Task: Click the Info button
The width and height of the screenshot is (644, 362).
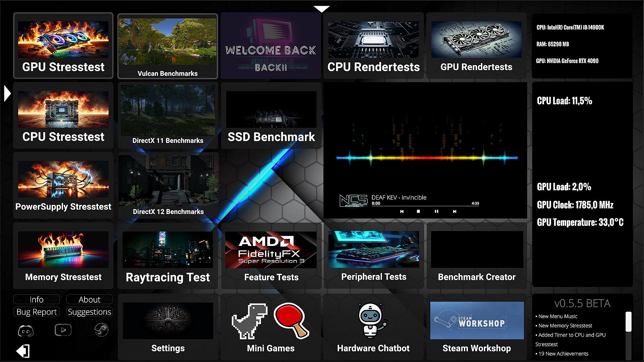Action: [37, 299]
